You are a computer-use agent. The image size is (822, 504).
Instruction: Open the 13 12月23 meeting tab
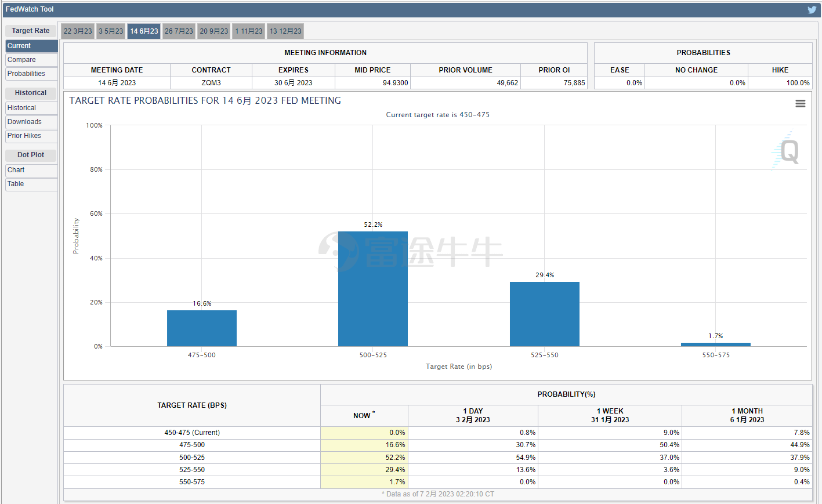285,31
